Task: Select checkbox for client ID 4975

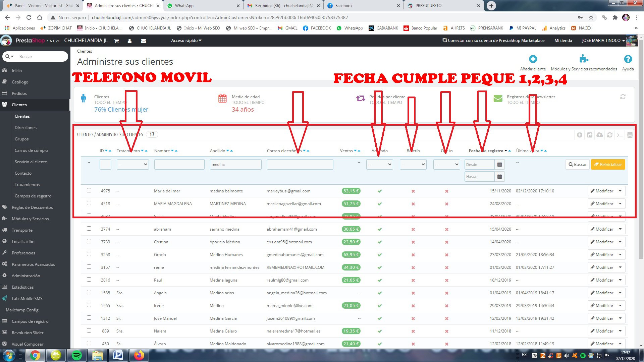Action: click(x=89, y=190)
